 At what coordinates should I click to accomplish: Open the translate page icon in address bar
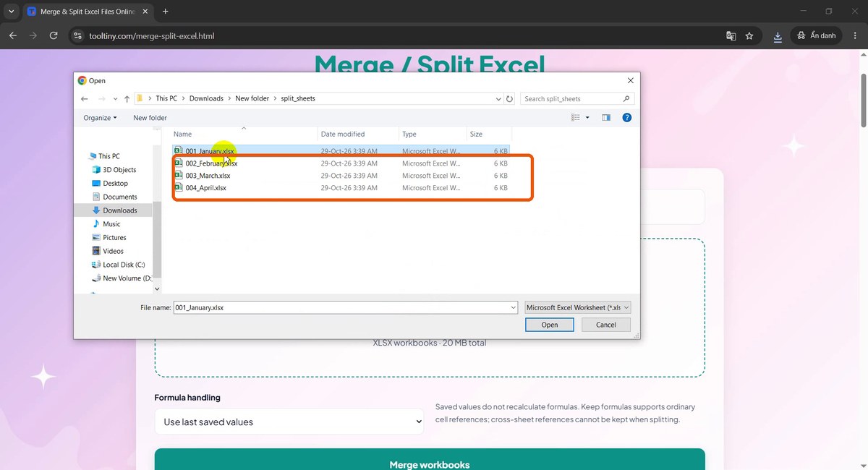point(731,35)
